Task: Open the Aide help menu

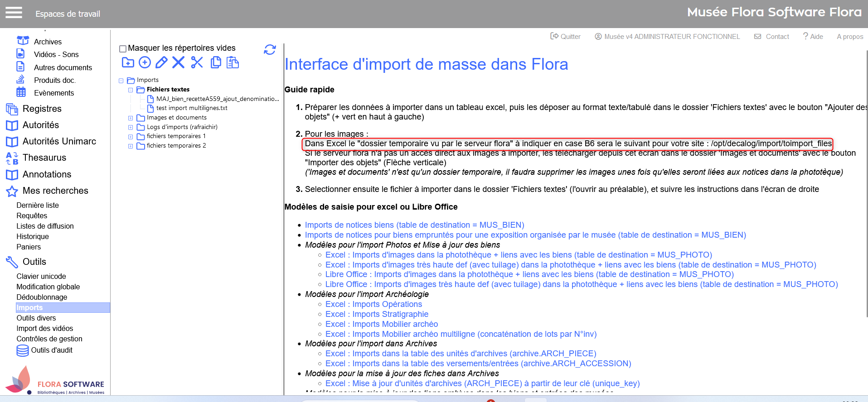Action: click(x=813, y=36)
